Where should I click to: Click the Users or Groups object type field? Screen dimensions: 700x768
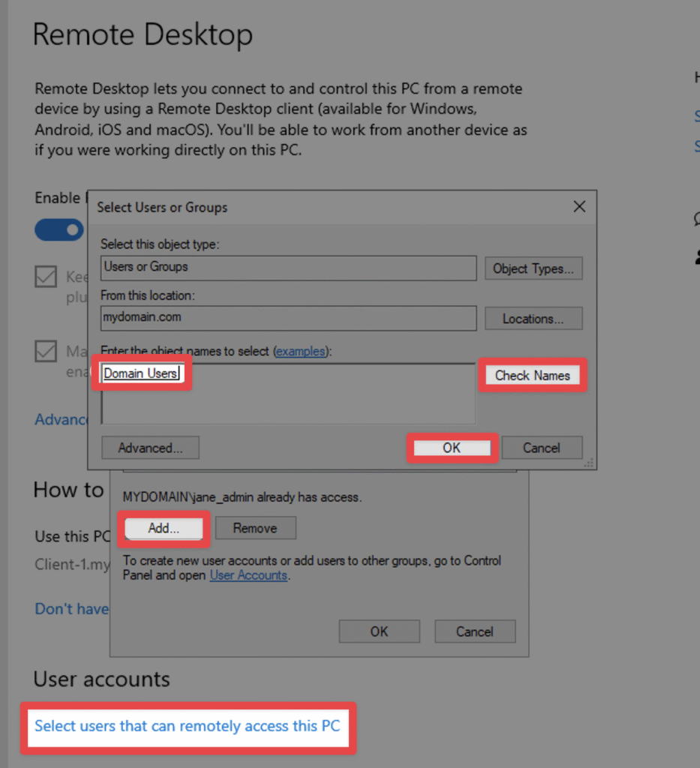(289, 268)
